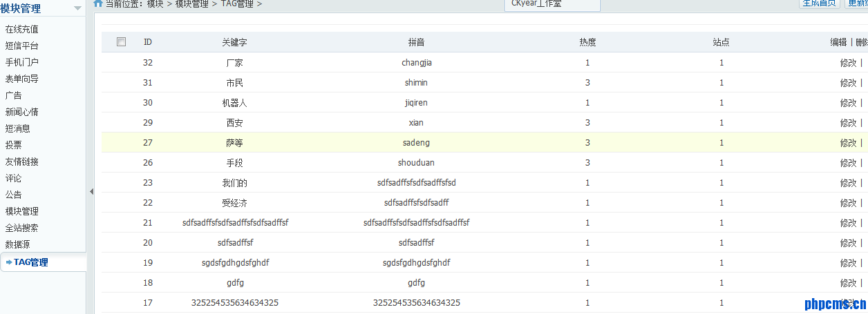Click the 生成首页 button
Viewport: 868px width, 314px height.
click(819, 3)
